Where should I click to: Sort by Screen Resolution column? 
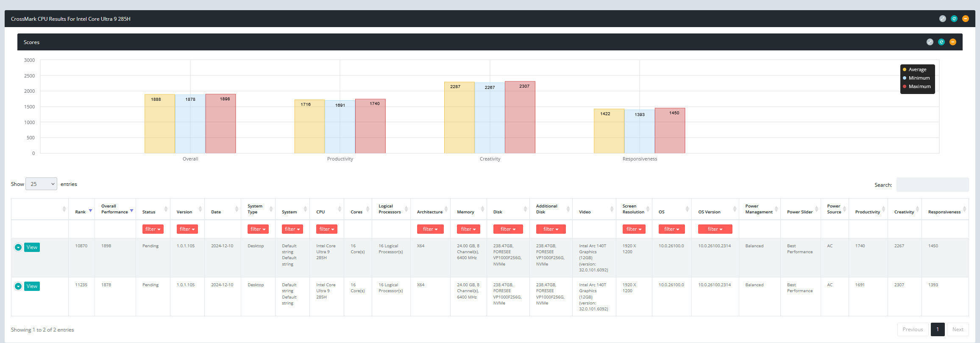coord(634,209)
